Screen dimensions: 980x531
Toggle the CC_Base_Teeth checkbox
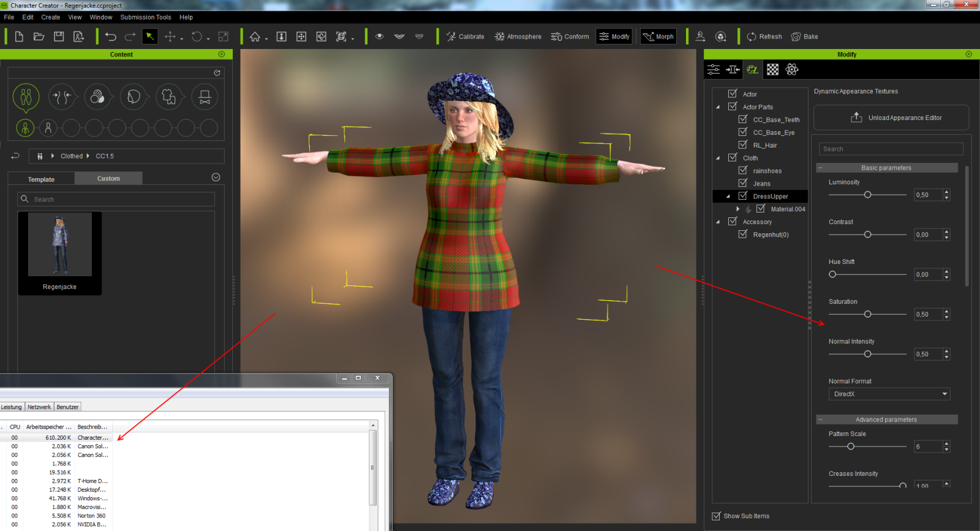click(742, 119)
